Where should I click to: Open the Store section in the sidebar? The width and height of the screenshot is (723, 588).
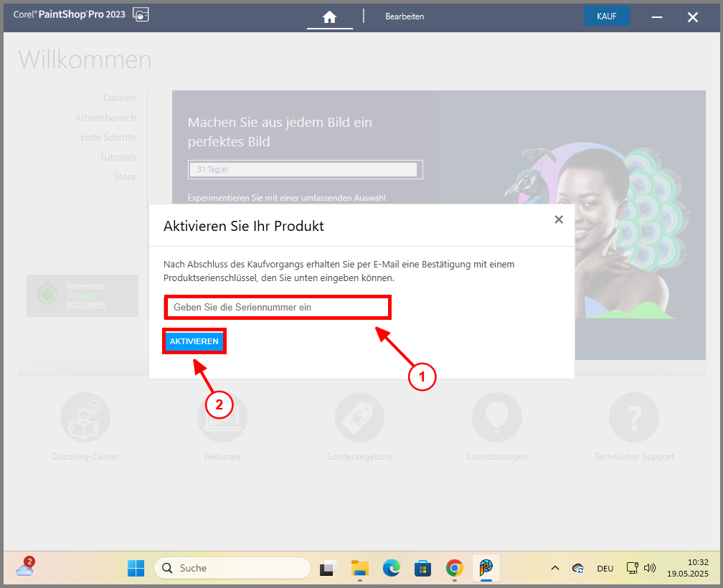(125, 176)
